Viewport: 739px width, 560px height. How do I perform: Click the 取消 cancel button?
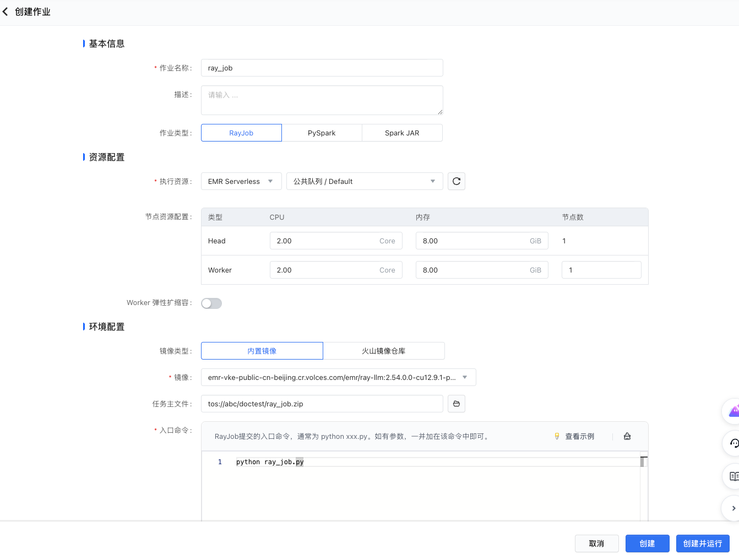(x=597, y=543)
